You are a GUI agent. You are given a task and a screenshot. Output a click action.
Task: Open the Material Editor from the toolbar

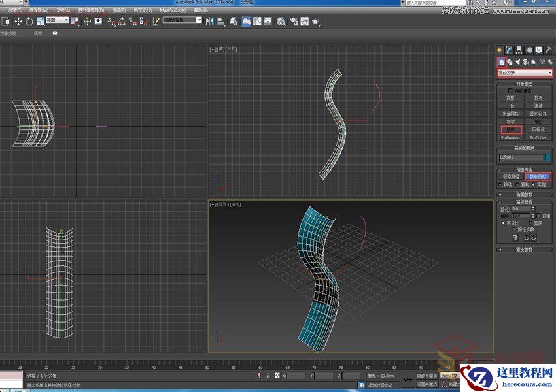[x=281, y=20]
